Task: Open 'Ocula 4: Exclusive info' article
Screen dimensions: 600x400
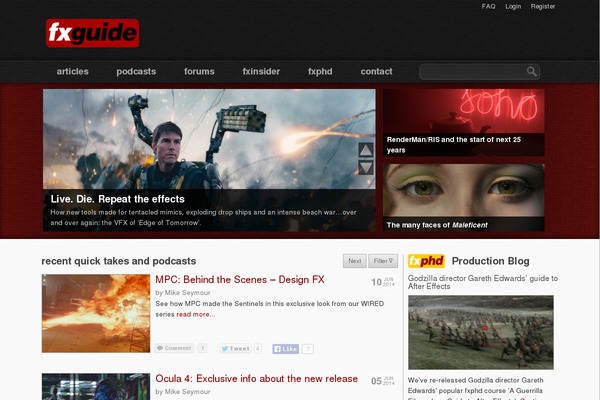Action: click(256, 379)
